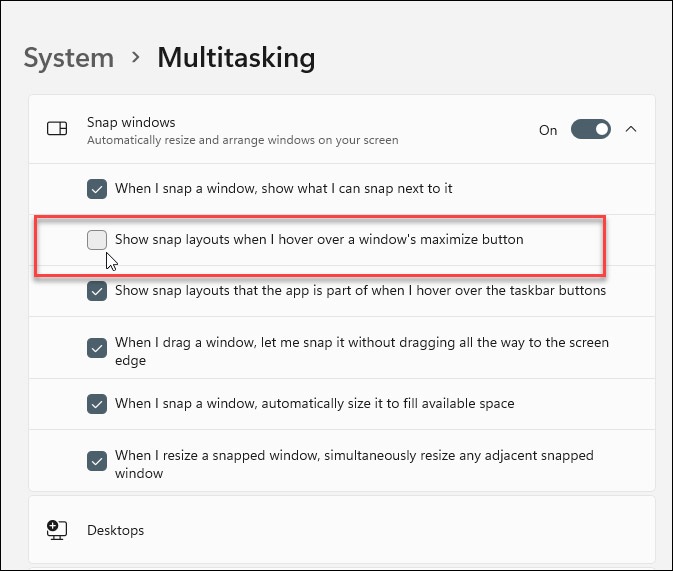Screen dimensions: 673x571
Task: Uncheck the drag-to-screen-edge snap checkbox
Action: pyautogui.click(x=97, y=348)
